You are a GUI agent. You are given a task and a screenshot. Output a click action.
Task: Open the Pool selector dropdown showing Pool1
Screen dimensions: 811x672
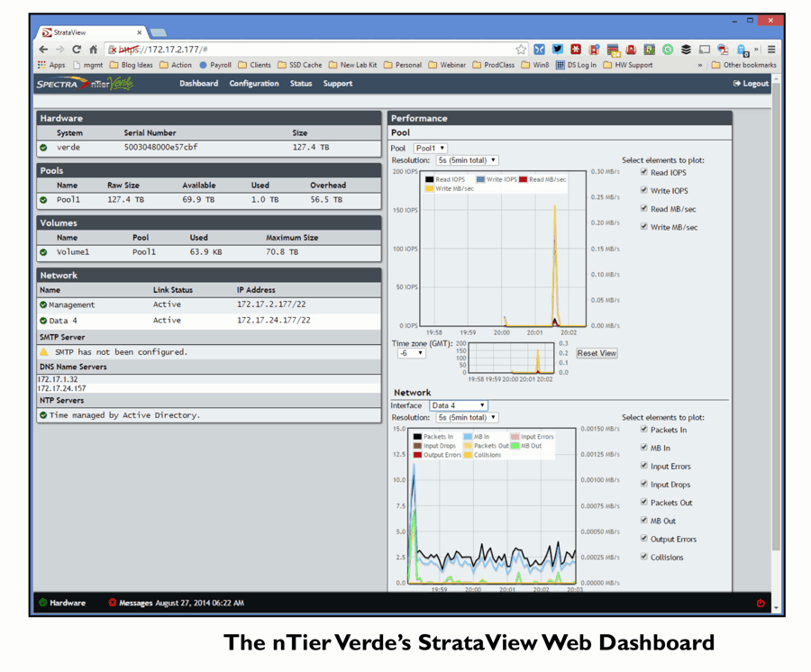[431, 149]
